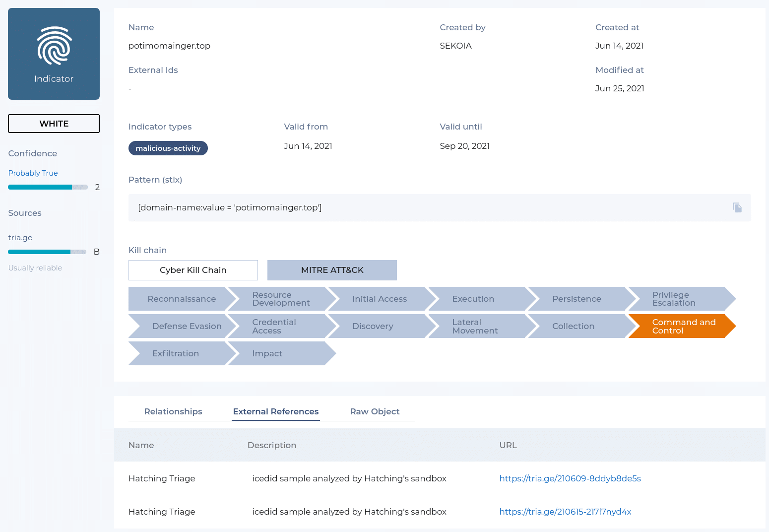Click the Name column header

[141, 445]
